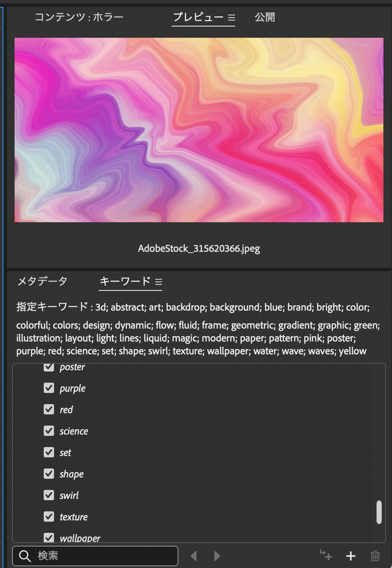Click the AdobeStock_315620366.jpeg preview image
Viewport: 392px width, 568px height.
tap(199, 130)
